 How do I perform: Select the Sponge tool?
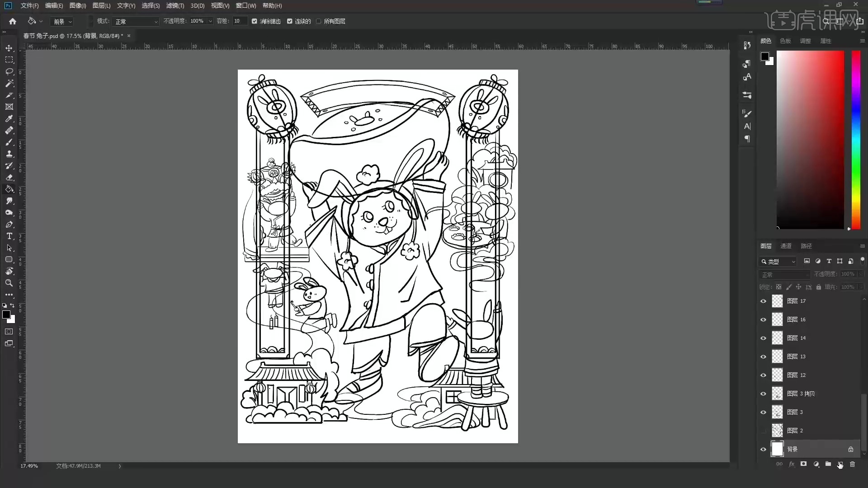pos(9,212)
